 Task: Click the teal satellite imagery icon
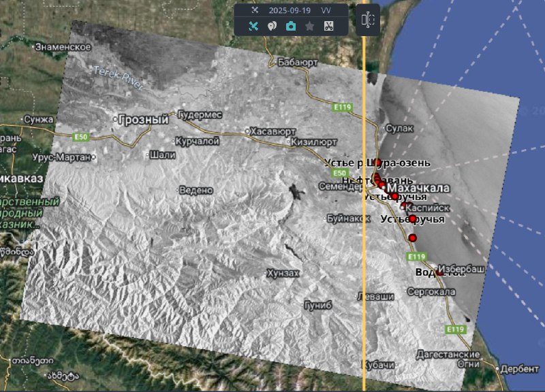[253, 27]
